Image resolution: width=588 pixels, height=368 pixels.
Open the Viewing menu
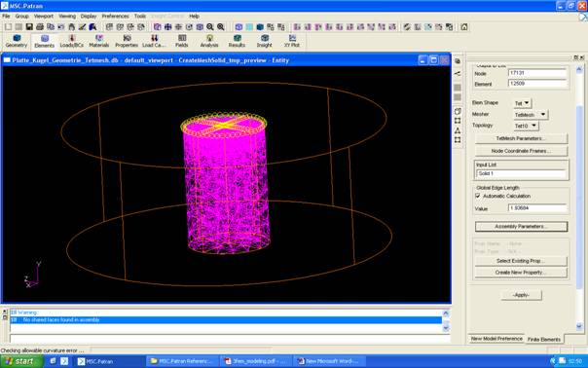(67, 17)
